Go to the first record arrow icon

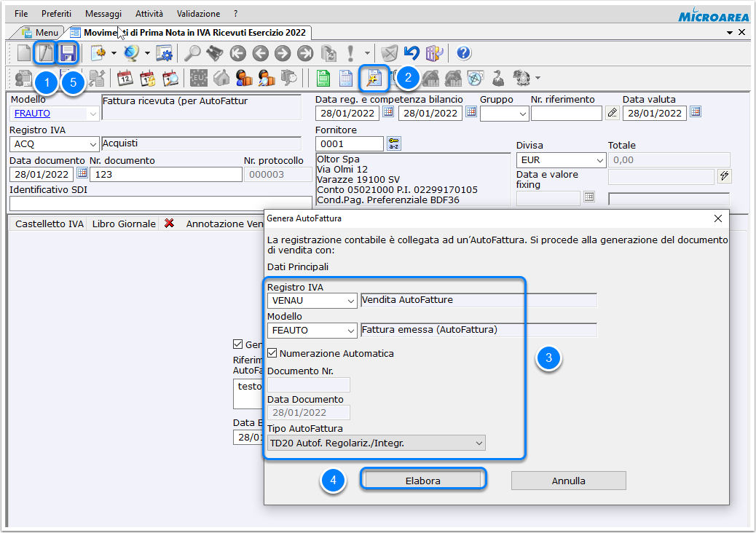click(x=237, y=53)
